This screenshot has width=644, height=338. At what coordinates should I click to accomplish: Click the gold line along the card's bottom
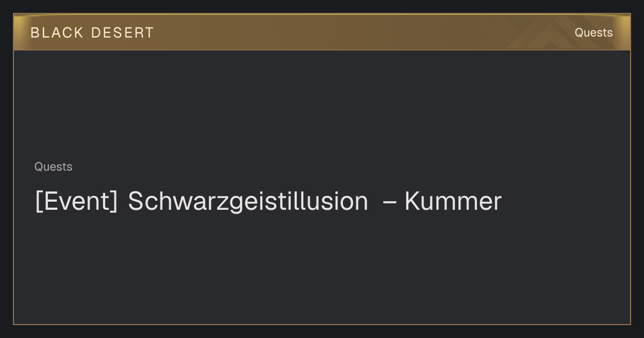[x=322, y=324]
